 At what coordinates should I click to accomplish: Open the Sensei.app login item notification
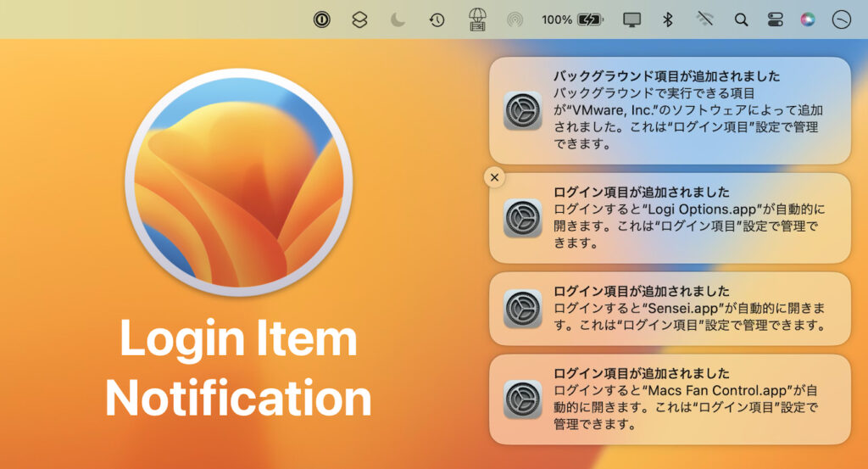[670, 309]
